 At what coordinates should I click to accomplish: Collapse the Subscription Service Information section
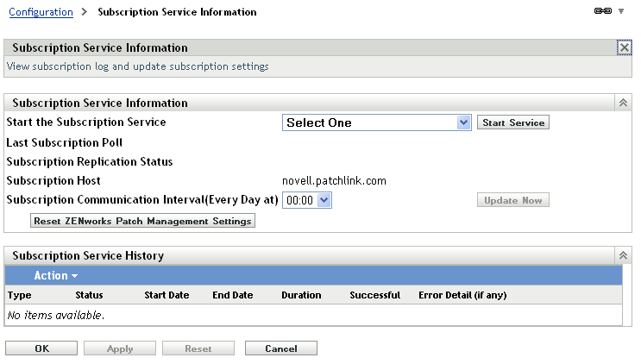tap(623, 103)
